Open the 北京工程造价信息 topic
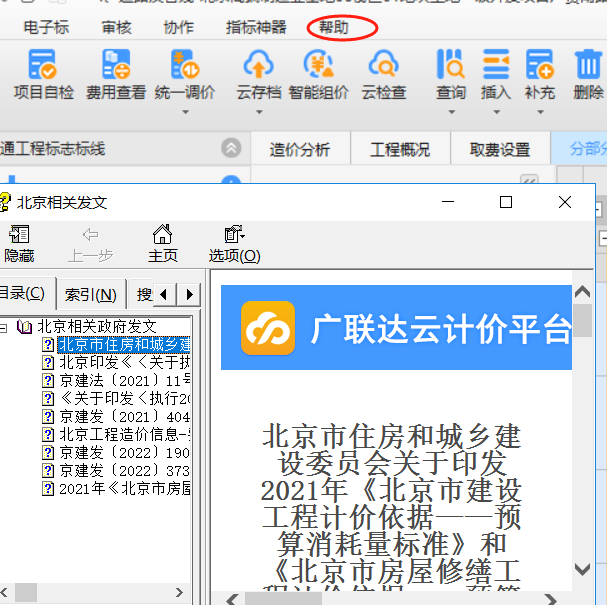 point(125,434)
